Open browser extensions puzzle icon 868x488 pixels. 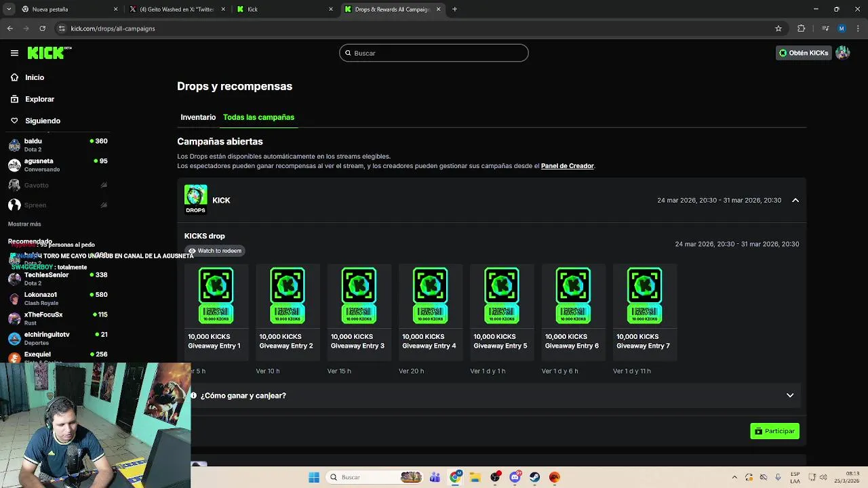(x=801, y=28)
